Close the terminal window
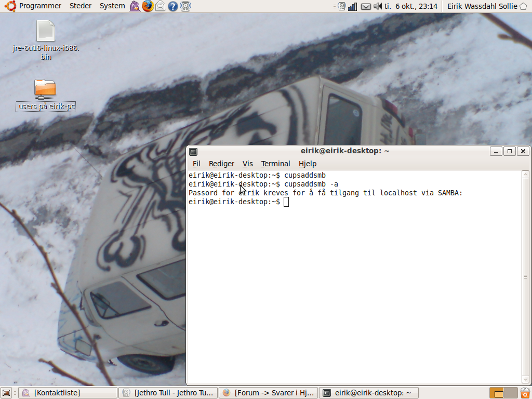The image size is (532, 399). (x=523, y=151)
